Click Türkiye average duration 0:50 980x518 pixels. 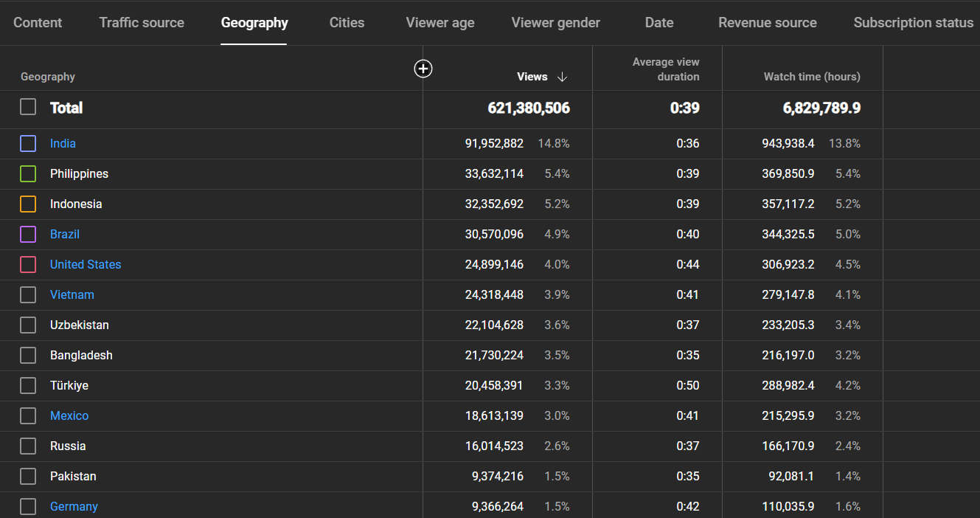pyautogui.click(x=688, y=385)
